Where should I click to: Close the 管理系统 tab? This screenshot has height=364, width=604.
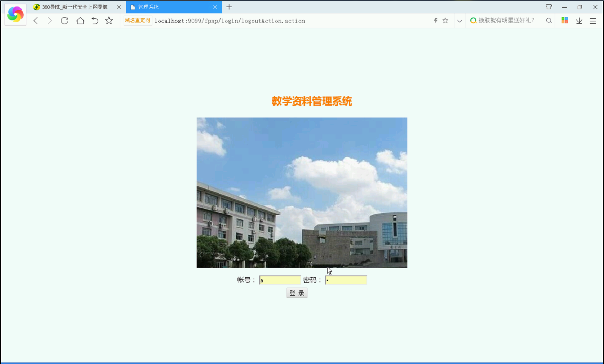[215, 7]
